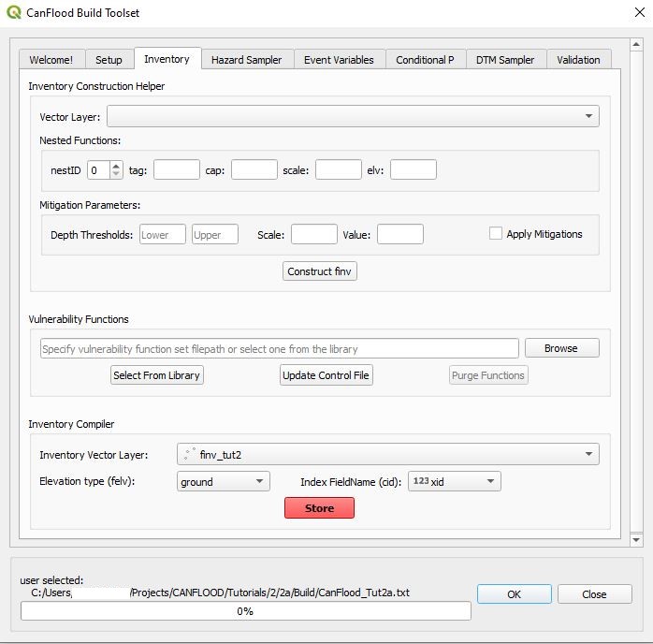Focus the mitigation Value field
The image size is (653, 644).
coord(400,234)
